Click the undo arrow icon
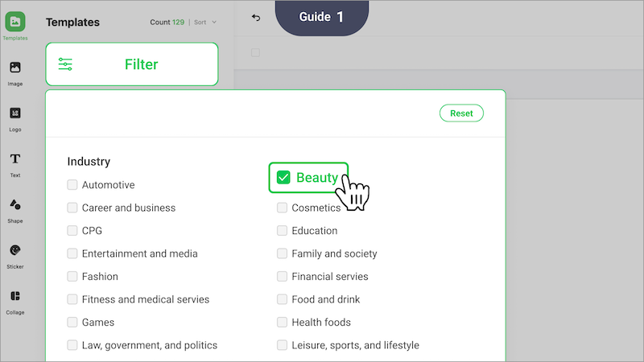This screenshot has width=644, height=362. pos(256,18)
